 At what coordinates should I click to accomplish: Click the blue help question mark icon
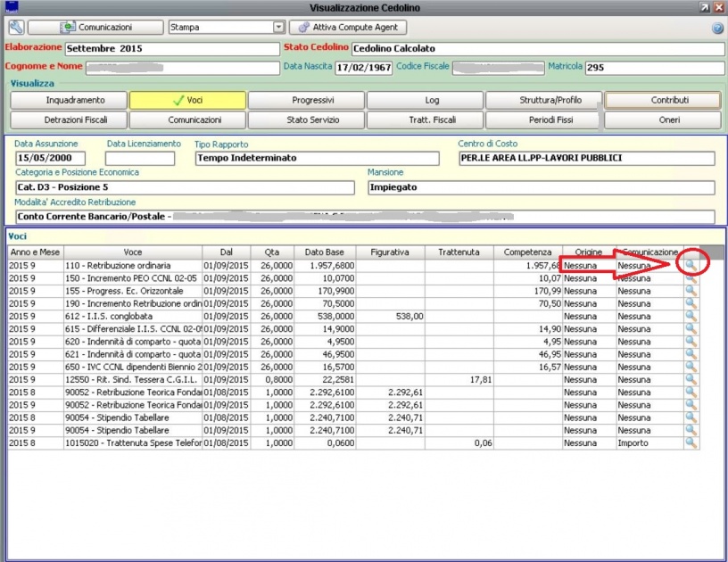tap(717, 28)
